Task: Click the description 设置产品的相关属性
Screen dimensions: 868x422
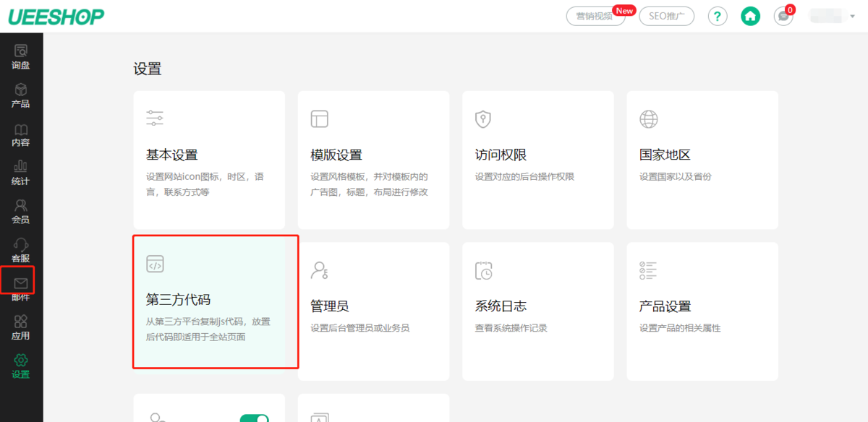Action: point(680,328)
